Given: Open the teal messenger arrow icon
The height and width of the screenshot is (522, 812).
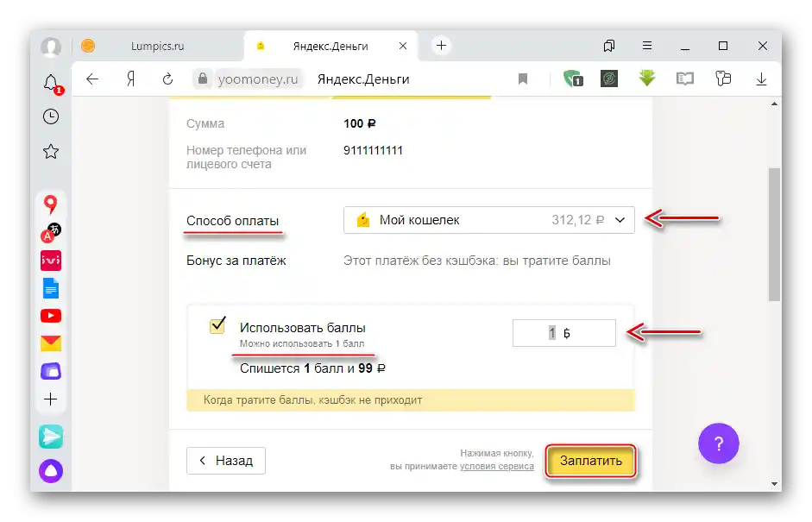Looking at the screenshot, I should pos(51,437).
